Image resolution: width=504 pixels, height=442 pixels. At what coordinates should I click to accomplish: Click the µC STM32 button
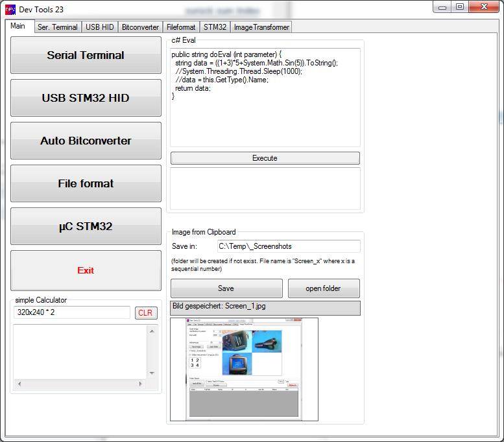pos(86,226)
